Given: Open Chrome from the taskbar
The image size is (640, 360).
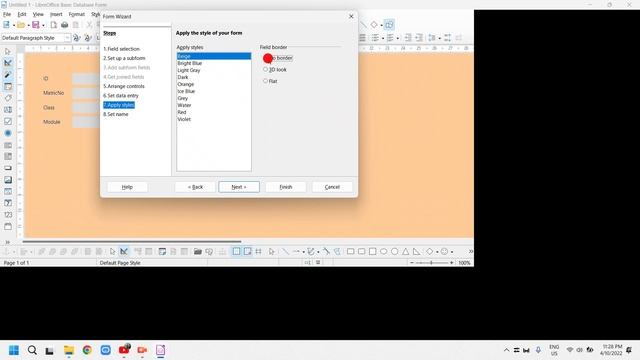Looking at the screenshot, I should pyautogui.click(x=87, y=350).
